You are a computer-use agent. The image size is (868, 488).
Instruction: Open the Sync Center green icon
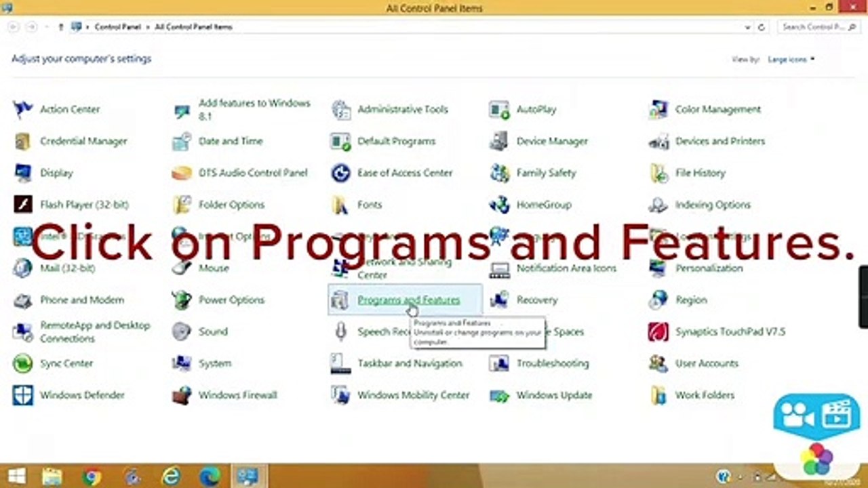pos(23,363)
